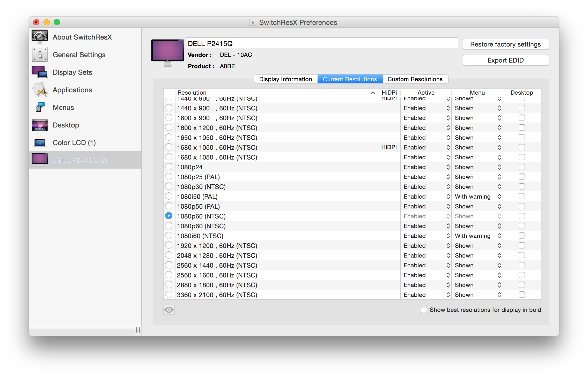The image size is (588, 377).
Task: Open Menu dropdown for 1080i60 (NTSC) row
Action: pos(478,236)
